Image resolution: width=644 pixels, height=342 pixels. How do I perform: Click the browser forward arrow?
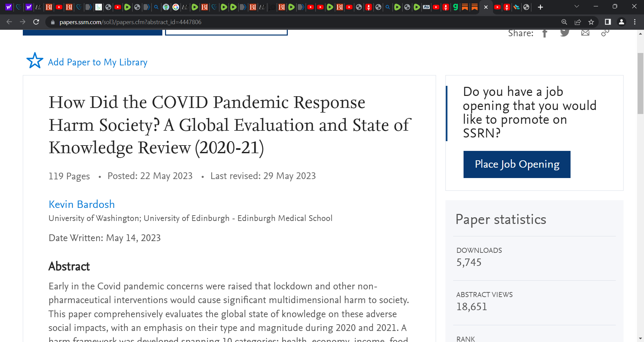click(x=22, y=22)
